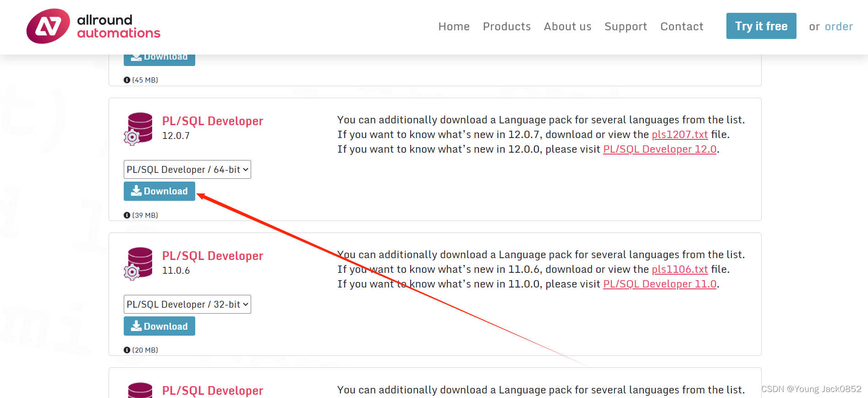
Task: Go to About us page
Action: coord(567,27)
